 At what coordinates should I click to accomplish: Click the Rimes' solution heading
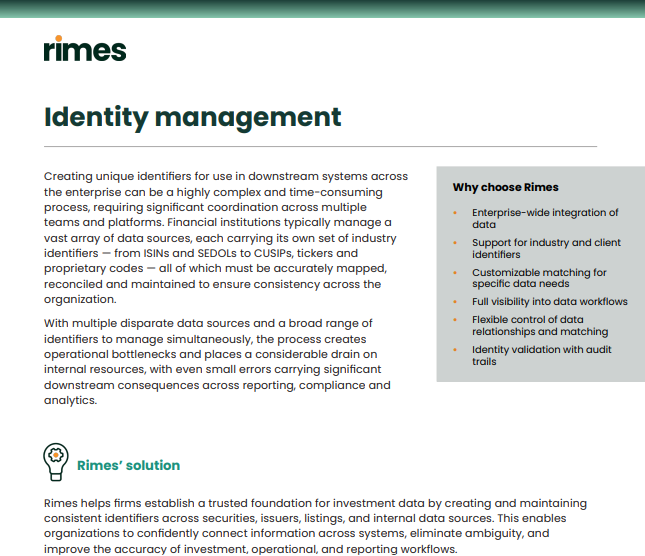click(x=128, y=465)
